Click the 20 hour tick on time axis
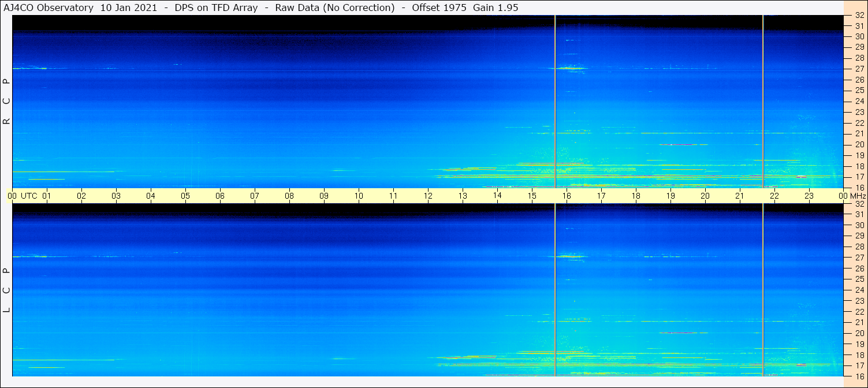The width and height of the screenshot is (868, 388). [x=705, y=196]
